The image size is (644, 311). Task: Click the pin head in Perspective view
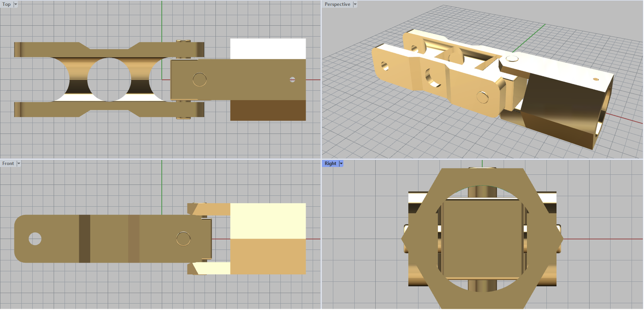(x=512, y=59)
